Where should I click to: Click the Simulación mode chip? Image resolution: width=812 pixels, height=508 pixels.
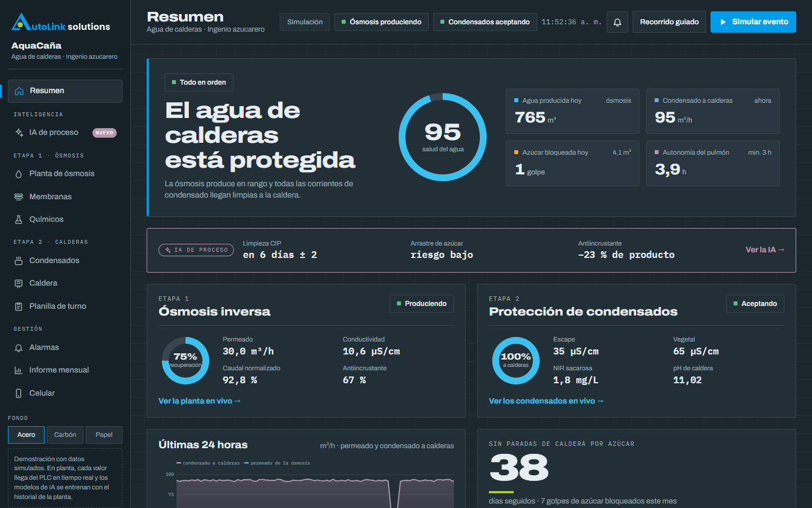[305, 22]
